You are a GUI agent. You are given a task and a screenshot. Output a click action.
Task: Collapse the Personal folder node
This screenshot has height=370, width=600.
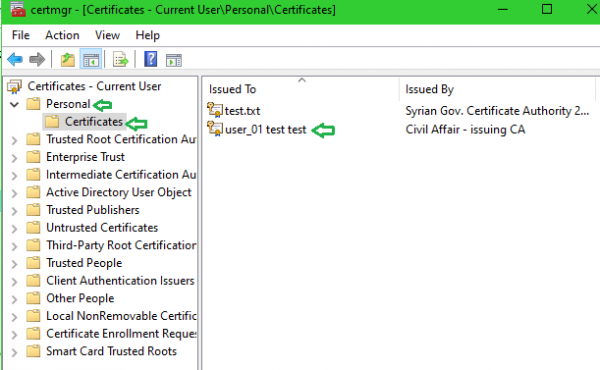(14, 104)
